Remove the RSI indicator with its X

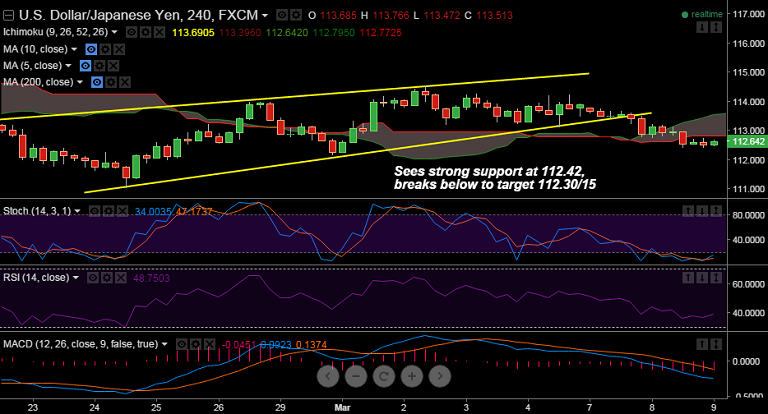[x=120, y=278]
